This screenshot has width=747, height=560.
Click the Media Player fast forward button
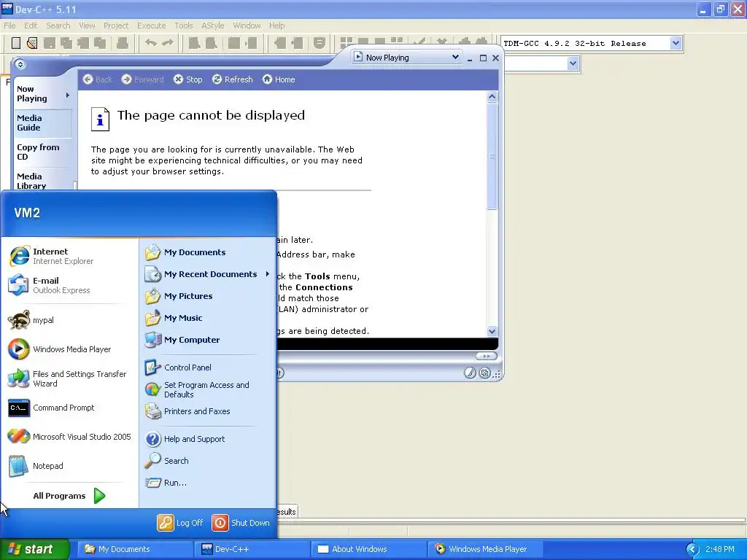pyautogui.click(x=486, y=356)
